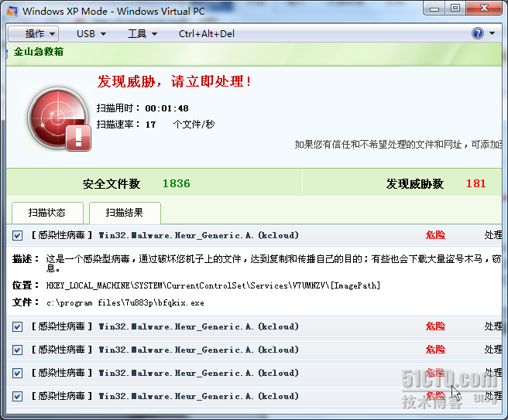Select the first Win32.Malware.Heur_Generic.A threat name

pos(198,235)
